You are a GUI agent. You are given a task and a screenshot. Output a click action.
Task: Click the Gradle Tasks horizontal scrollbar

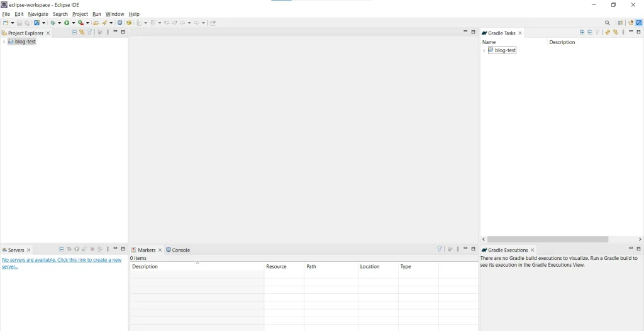pos(548,239)
